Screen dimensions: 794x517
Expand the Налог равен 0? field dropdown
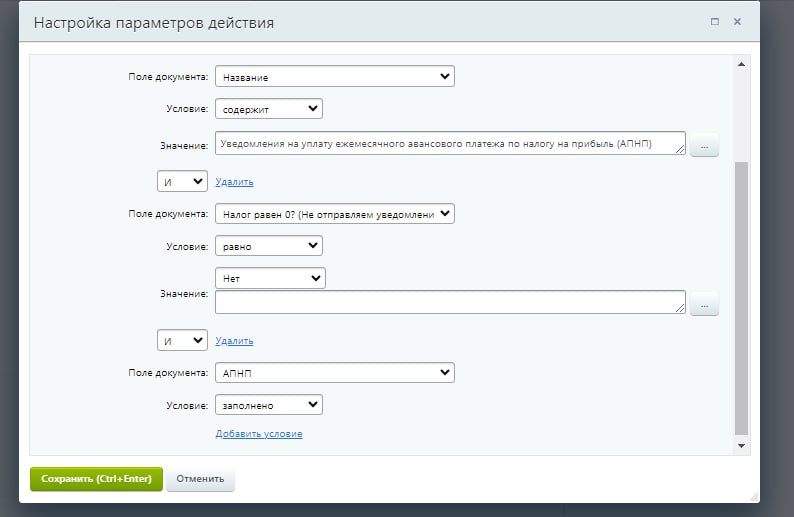pos(334,213)
